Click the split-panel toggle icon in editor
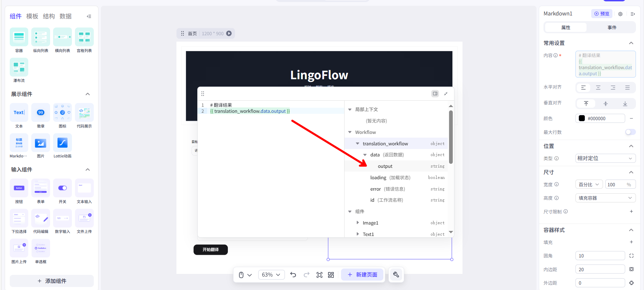The image size is (644, 290). pyautogui.click(x=435, y=94)
